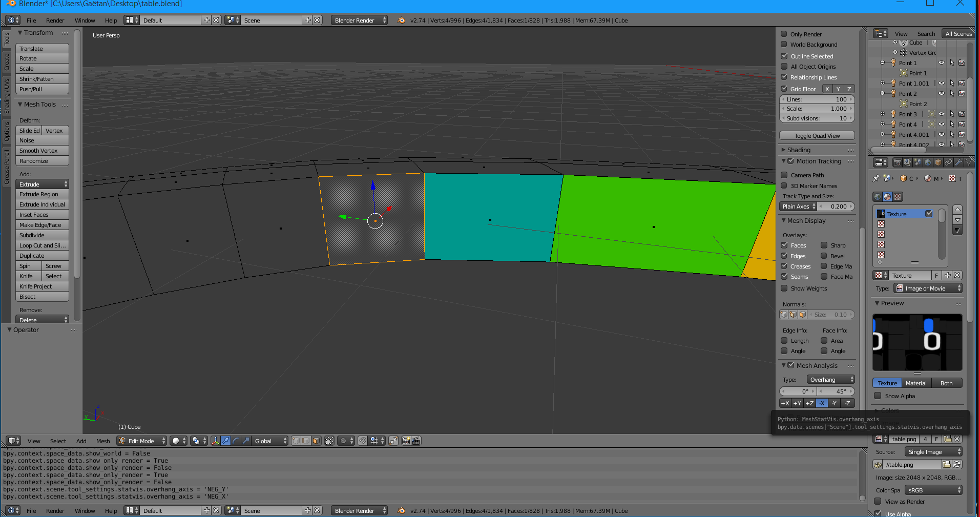Open Scene properties tab icon
Image resolution: width=980 pixels, height=517 pixels.
coord(918,162)
